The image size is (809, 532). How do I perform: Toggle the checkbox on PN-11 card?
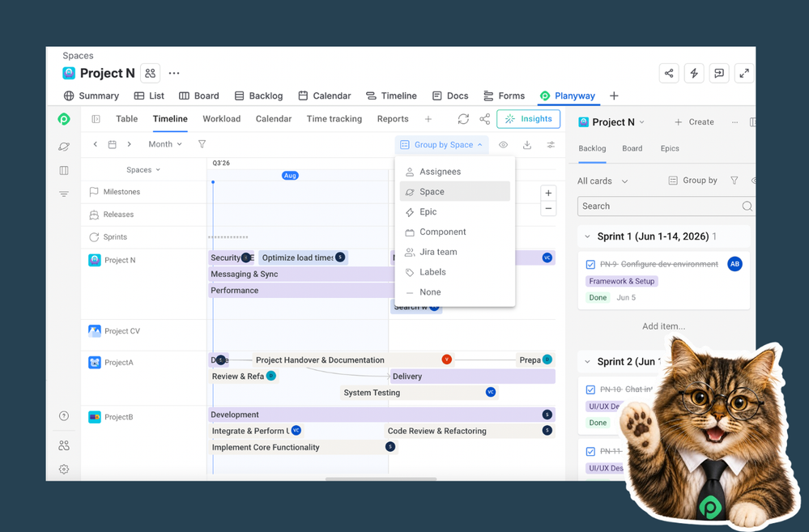[x=590, y=452]
